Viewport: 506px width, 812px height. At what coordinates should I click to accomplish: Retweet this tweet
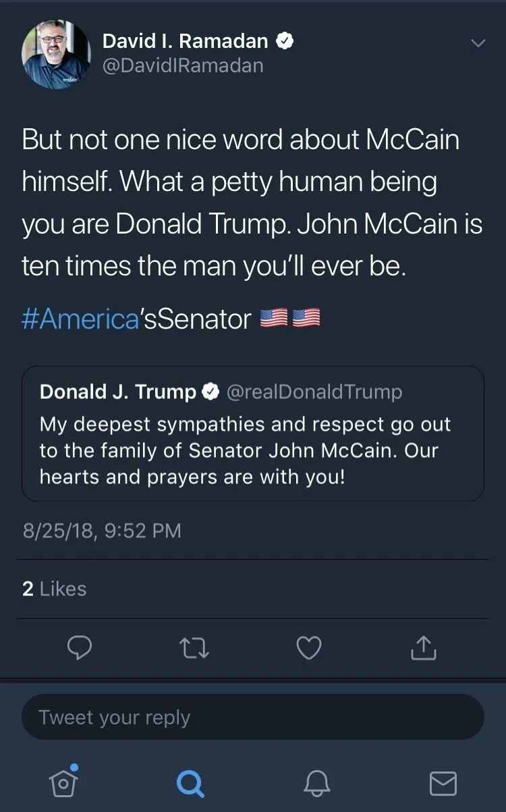[194, 648]
